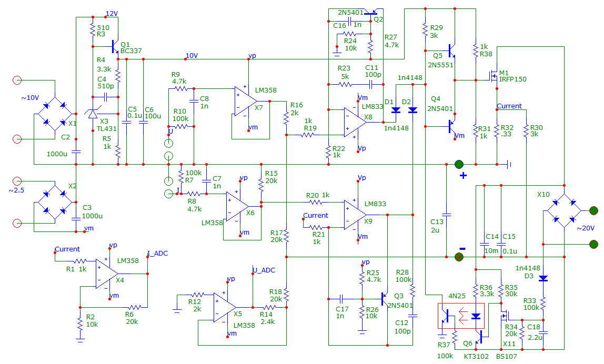Click the "BS107" part number text
The width and height of the screenshot is (604, 364).
[507, 356]
